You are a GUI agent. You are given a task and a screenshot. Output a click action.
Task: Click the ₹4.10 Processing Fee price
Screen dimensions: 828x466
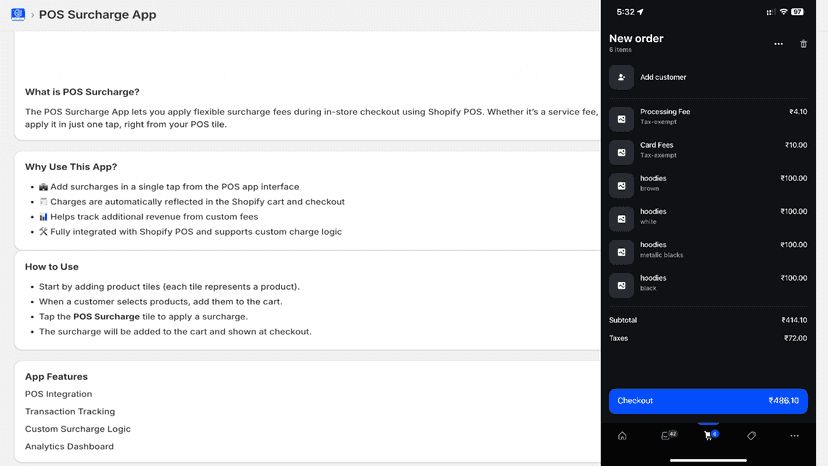(x=798, y=111)
